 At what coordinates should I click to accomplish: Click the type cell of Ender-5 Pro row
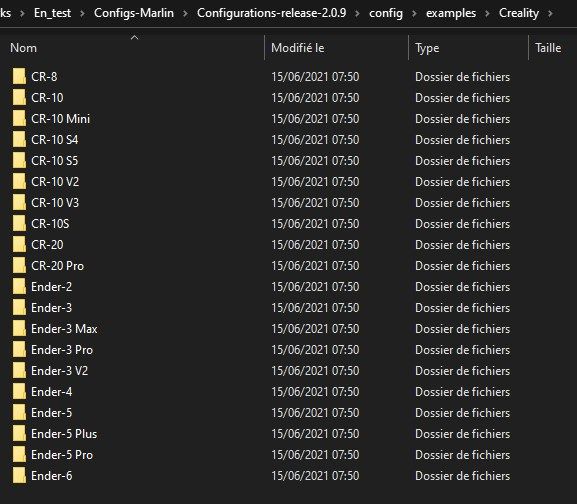(463, 454)
